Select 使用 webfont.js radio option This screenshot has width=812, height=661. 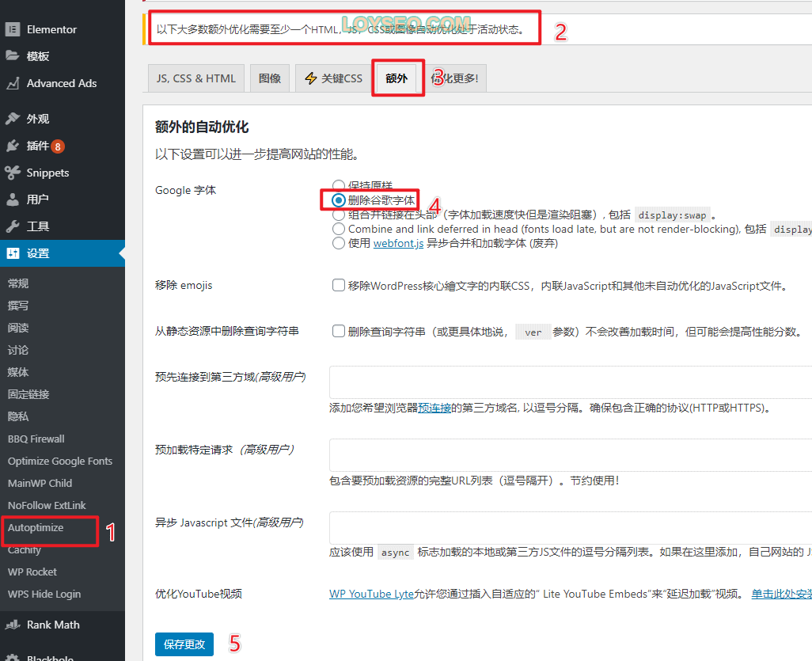pyautogui.click(x=338, y=244)
